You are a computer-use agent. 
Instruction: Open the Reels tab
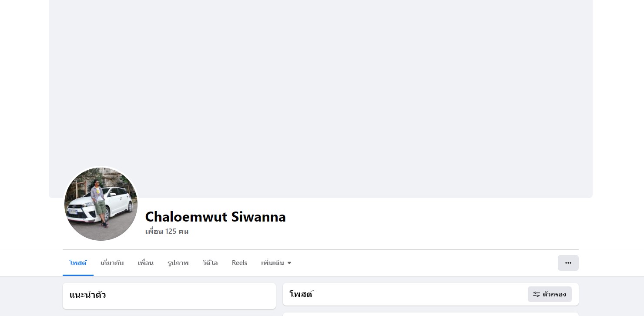coord(239,263)
